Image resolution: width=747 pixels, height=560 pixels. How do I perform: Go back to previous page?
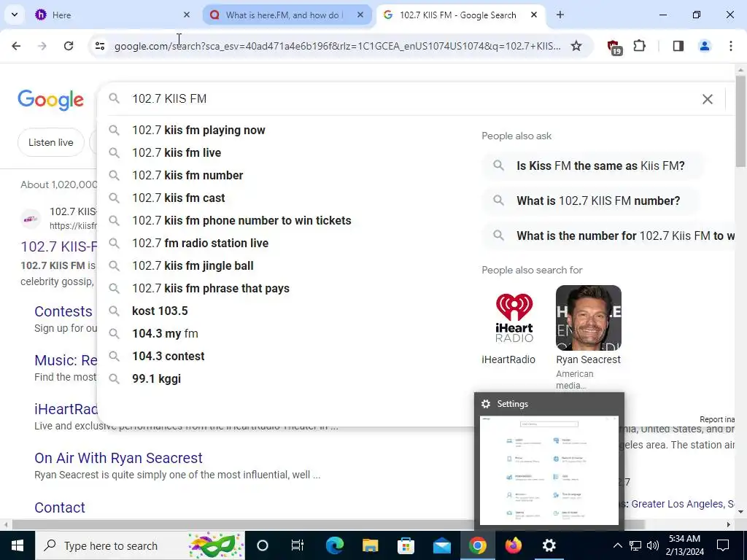coord(16,46)
